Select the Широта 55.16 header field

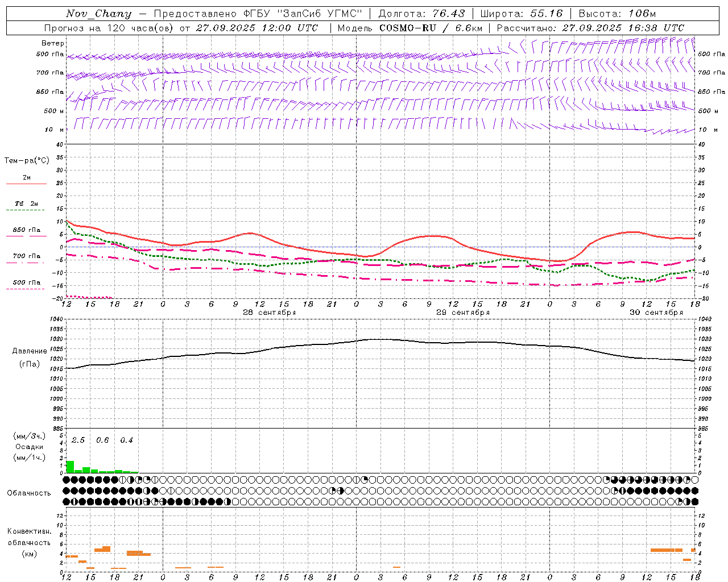(x=522, y=14)
